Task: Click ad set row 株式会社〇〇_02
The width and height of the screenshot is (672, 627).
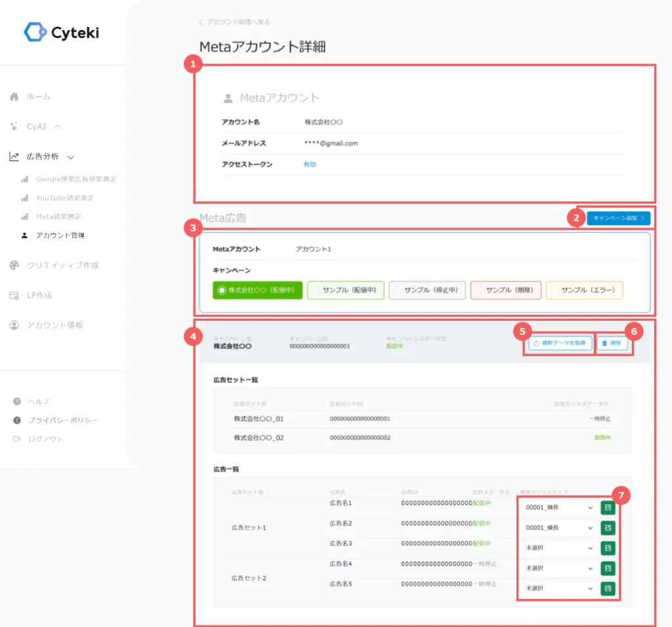Action: coord(423,437)
